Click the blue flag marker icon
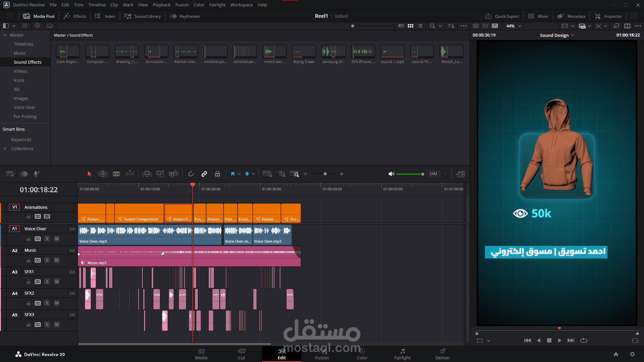 (x=233, y=174)
